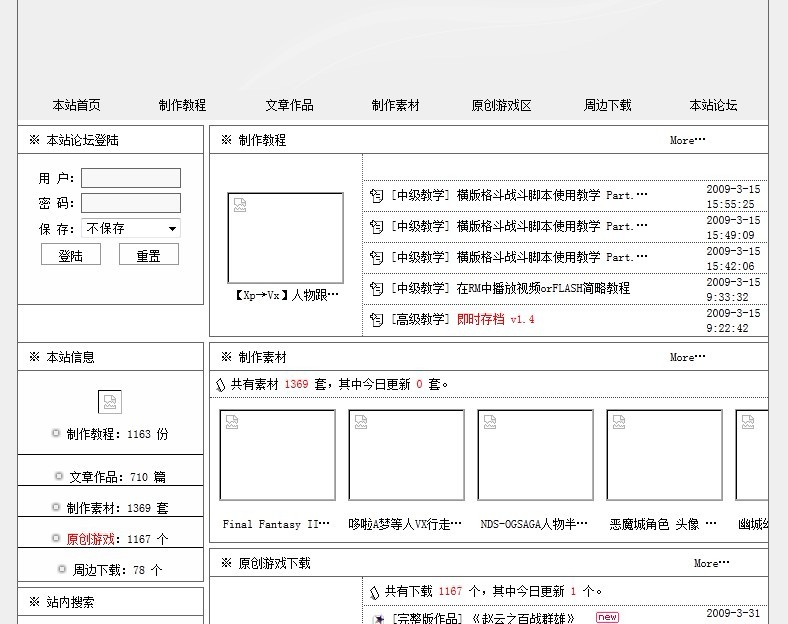Click document icon beside 15:55:25 tutorial row

point(376,195)
